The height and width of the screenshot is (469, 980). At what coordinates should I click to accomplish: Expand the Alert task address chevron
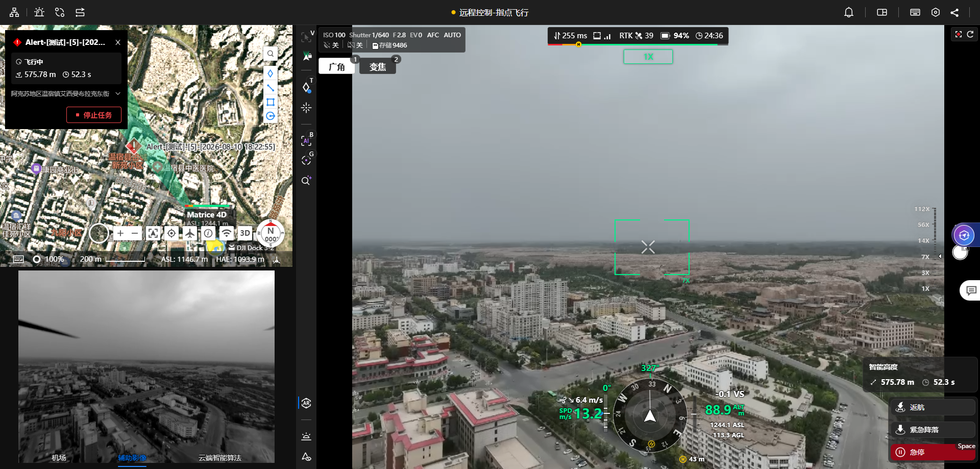(118, 93)
